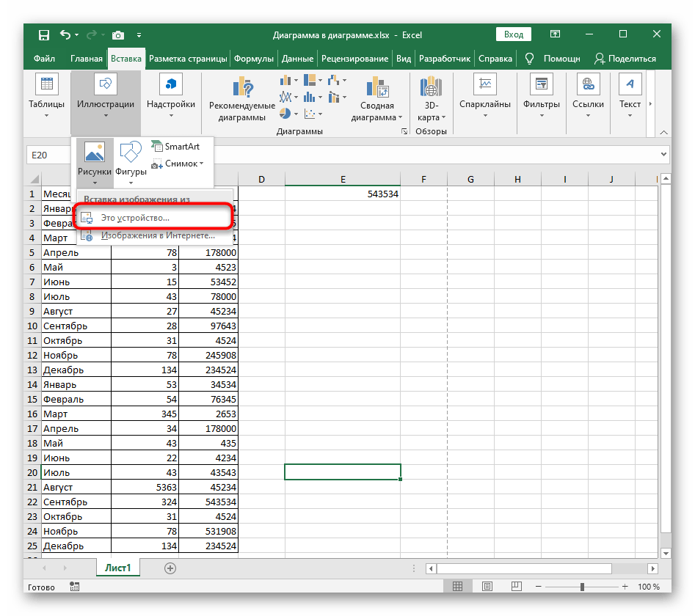The width and height of the screenshot is (695, 616).
Task: Click the Вход sign-in button
Action: click(514, 34)
